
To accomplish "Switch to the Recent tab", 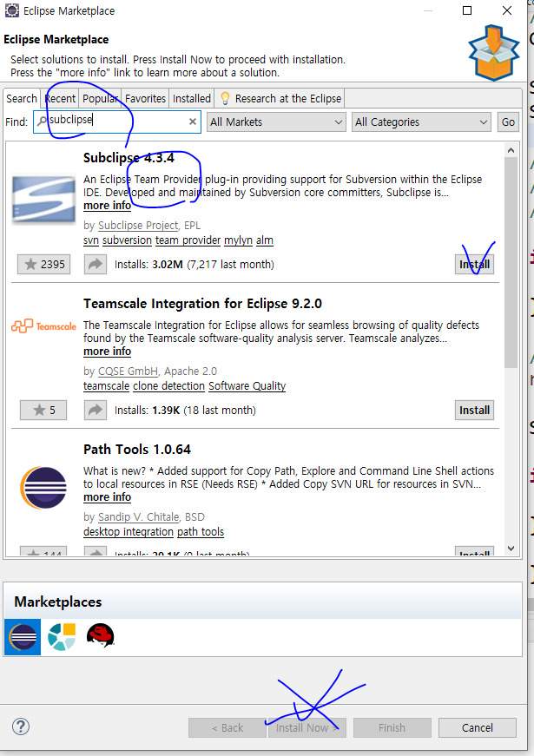I will pos(60,98).
